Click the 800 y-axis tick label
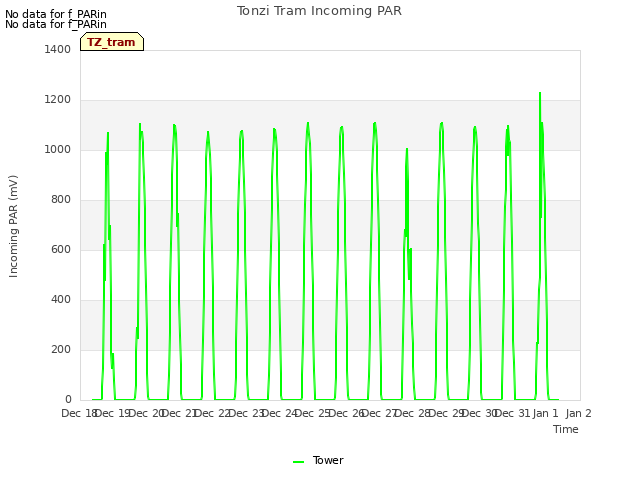The height and width of the screenshot is (480, 640). point(61,200)
